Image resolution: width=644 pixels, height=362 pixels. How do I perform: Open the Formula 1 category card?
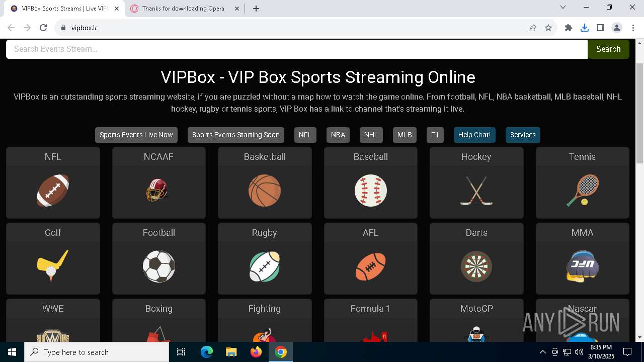[x=371, y=321]
